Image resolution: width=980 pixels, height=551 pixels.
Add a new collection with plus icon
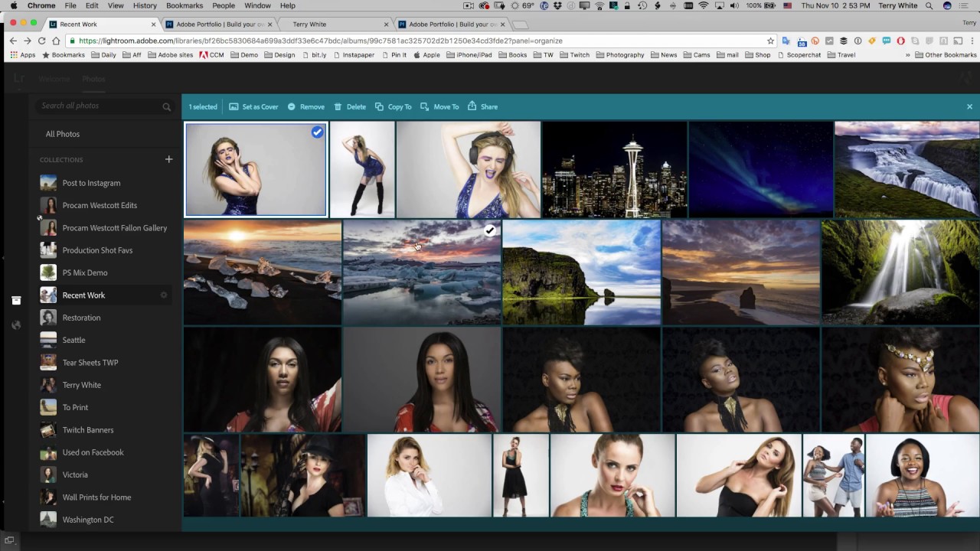tap(168, 159)
